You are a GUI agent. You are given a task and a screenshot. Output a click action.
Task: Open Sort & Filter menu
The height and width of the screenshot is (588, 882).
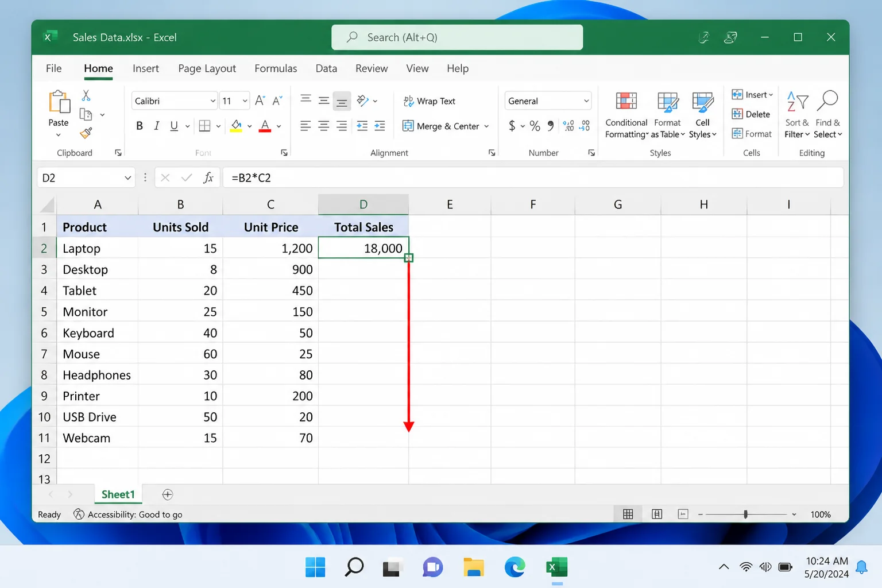click(797, 115)
